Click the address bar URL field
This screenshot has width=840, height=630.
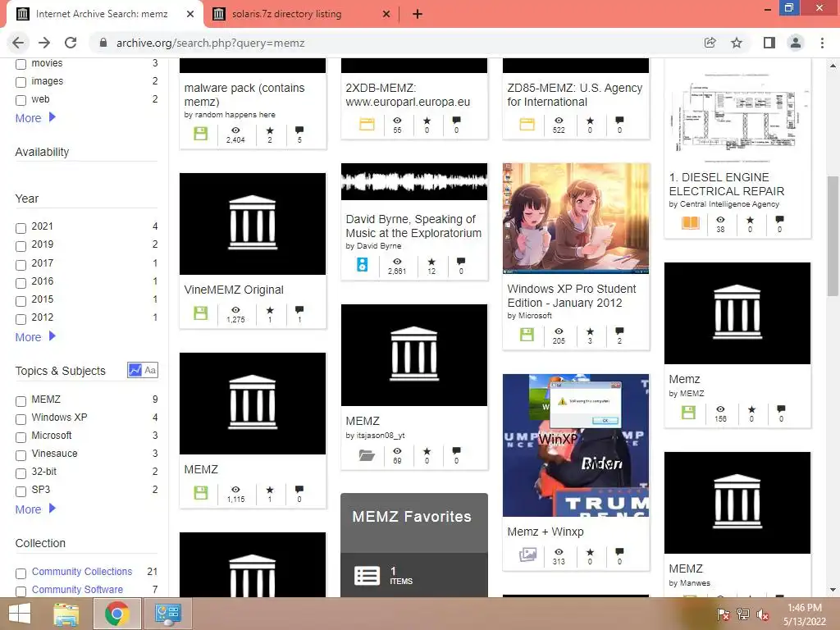(396, 43)
